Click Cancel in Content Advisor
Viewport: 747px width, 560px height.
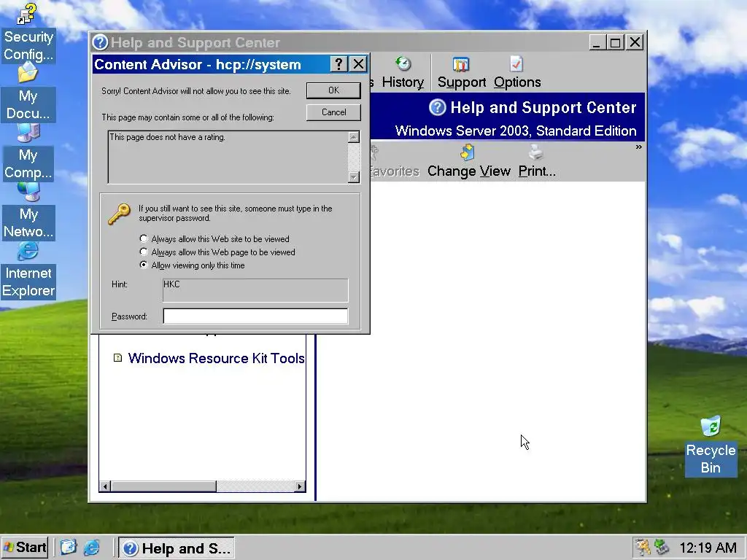click(333, 112)
